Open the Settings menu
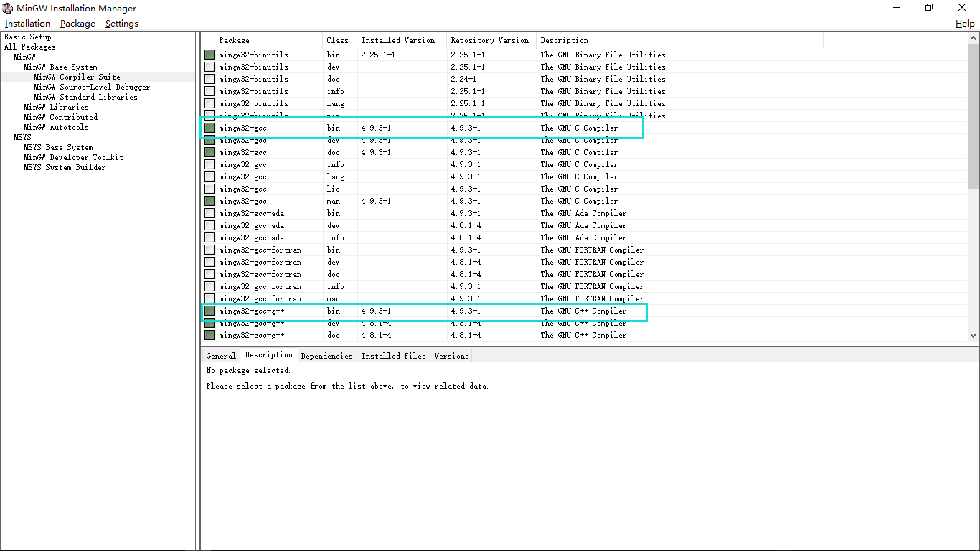 (121, 24)
